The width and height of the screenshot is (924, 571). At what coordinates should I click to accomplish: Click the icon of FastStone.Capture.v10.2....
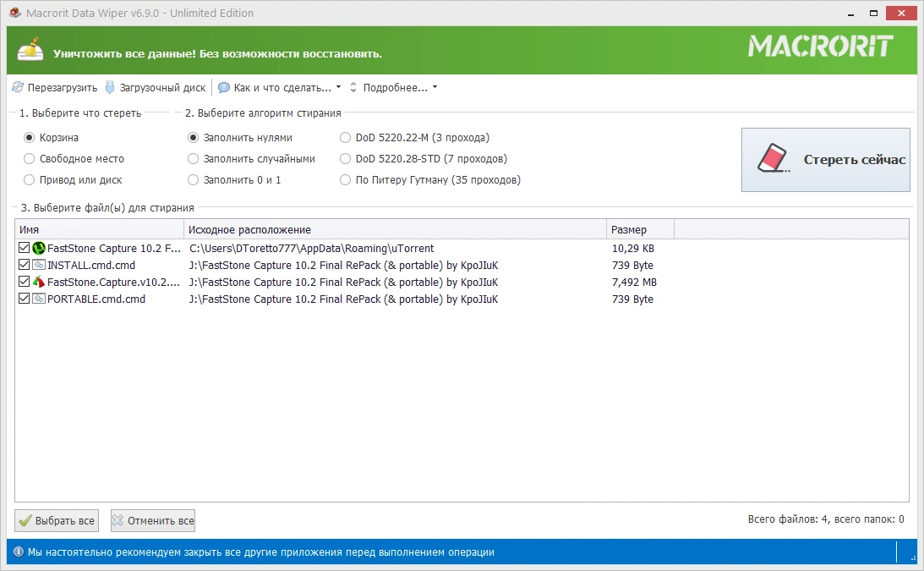[x=39, y=282]
